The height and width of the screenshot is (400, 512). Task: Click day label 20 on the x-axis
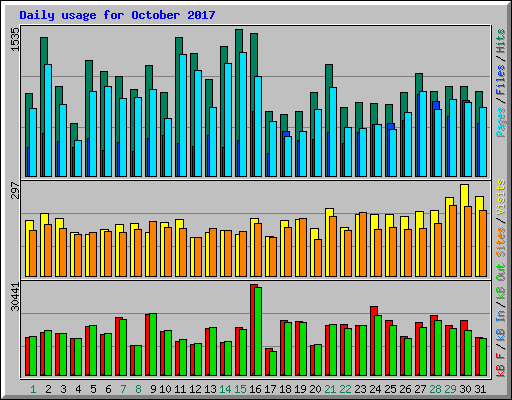pyautogui.click(x=315, y=389)
